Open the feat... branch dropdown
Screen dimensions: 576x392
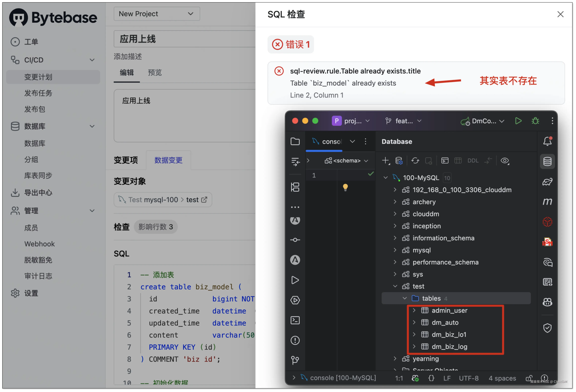(403, 121)
